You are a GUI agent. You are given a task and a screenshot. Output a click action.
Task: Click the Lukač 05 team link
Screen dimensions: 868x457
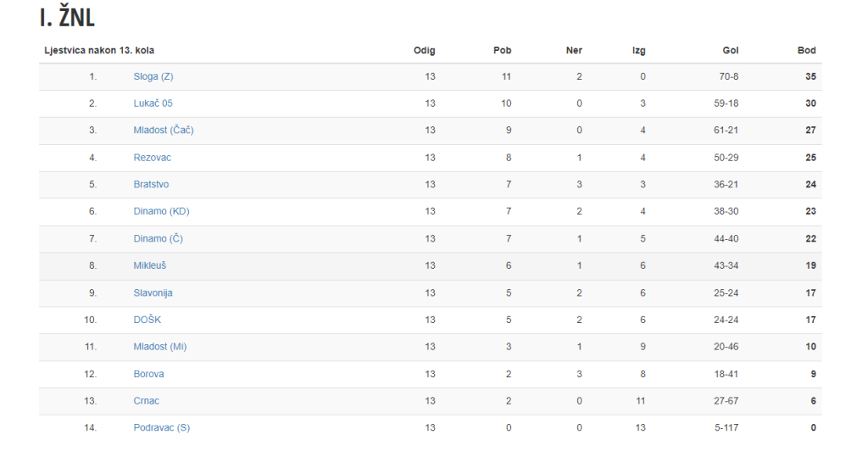(x=153, y=103)
